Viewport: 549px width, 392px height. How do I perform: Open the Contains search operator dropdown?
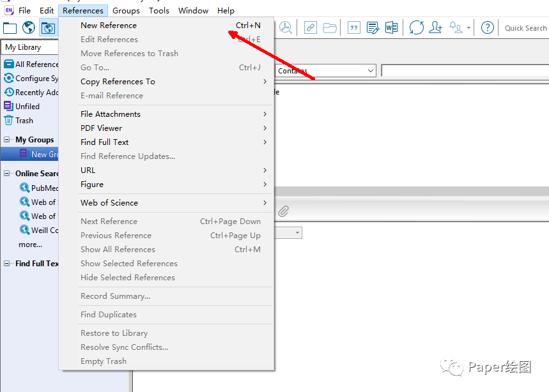pyautogui.click(x=325, y=71)
